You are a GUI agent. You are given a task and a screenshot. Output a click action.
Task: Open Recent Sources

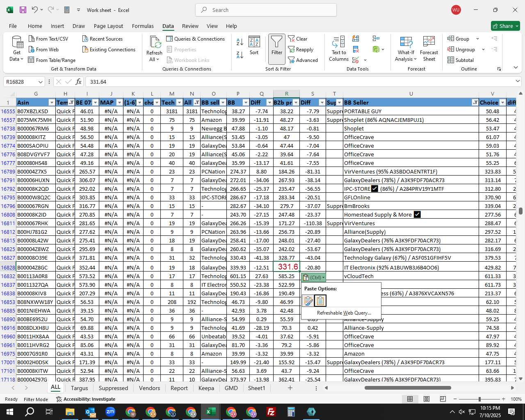pyautogui.click(x=102, y=39)
